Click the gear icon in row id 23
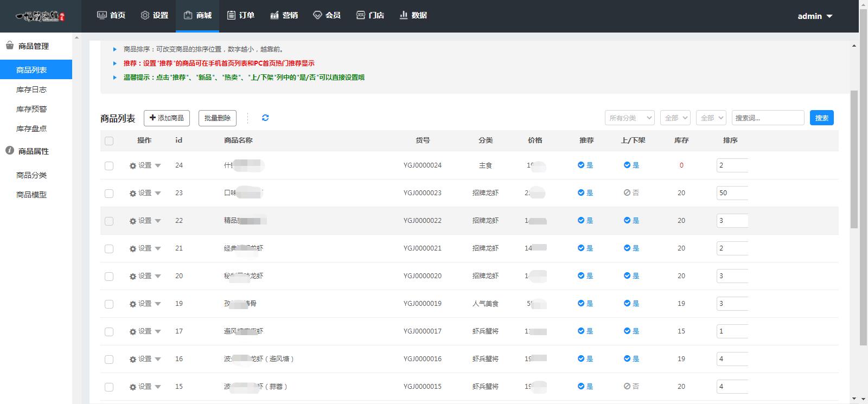868x404 pixels. coord(133,194)
